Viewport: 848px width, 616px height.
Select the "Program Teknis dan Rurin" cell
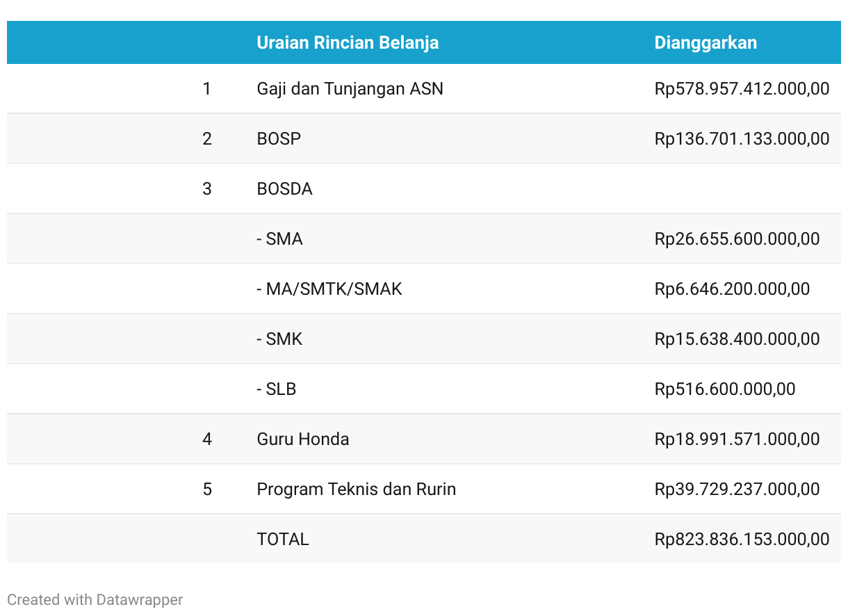(x=356, y=489)
